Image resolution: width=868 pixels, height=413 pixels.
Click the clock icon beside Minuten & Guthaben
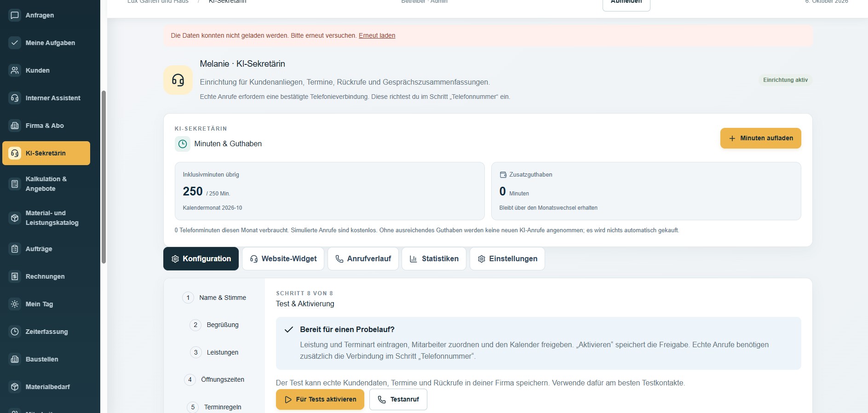pos(183,144)
